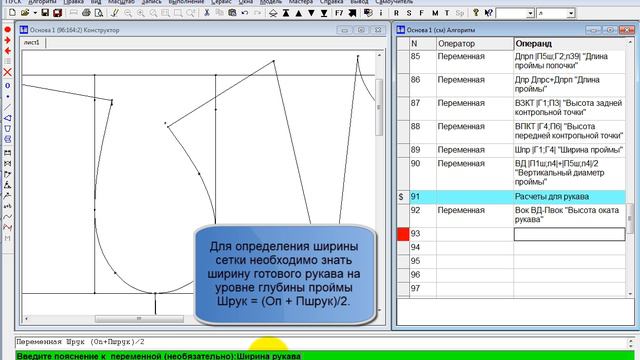Image resolution: width=640 pixels, height=360 pixels.
Task: Click the context help pointer icon
Action: click(x=488, y=13)
